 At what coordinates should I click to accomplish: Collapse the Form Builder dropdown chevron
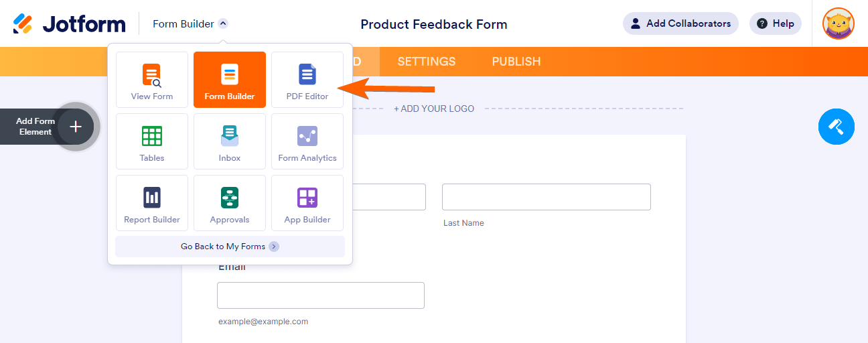(223, 24)
